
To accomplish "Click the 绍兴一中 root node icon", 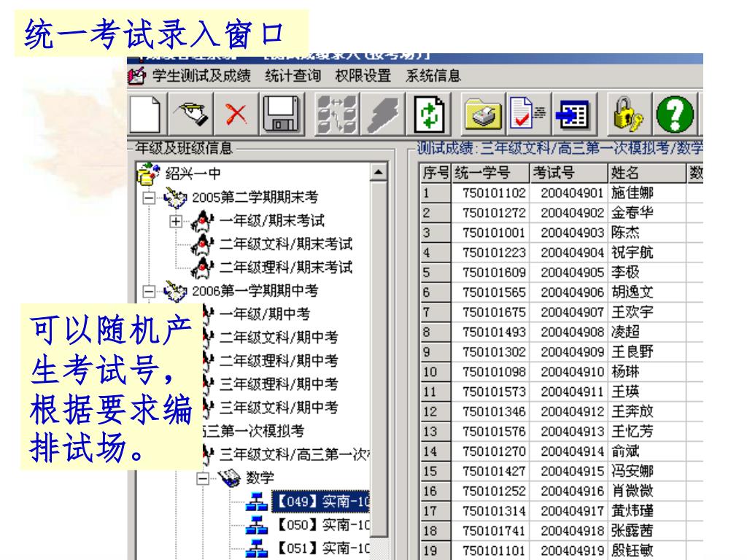I will point(147,174).
